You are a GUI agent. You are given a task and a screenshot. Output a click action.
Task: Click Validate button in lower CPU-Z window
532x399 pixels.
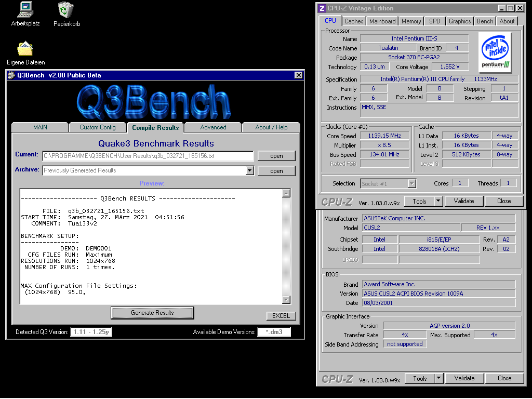tap(464, 378)
